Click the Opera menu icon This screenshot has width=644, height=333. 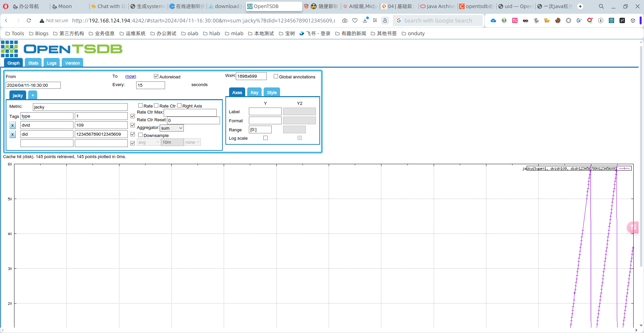pyautogui.click(x=6, y=6)
